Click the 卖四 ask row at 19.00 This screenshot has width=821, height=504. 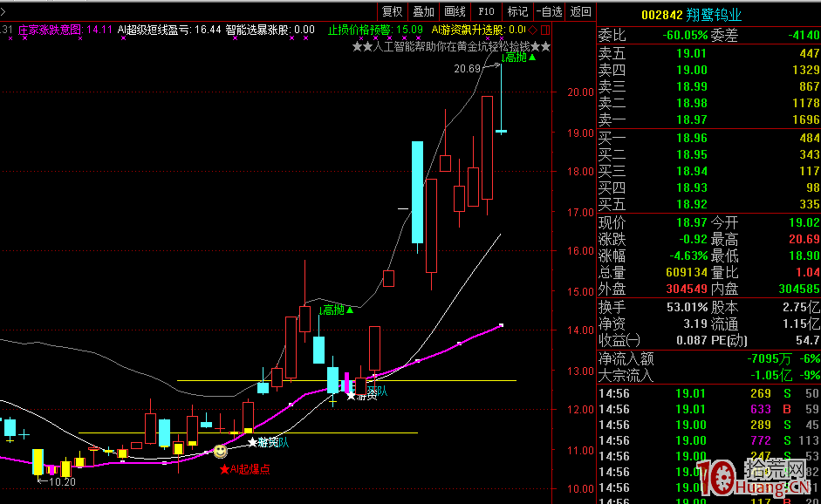point(709,70)
